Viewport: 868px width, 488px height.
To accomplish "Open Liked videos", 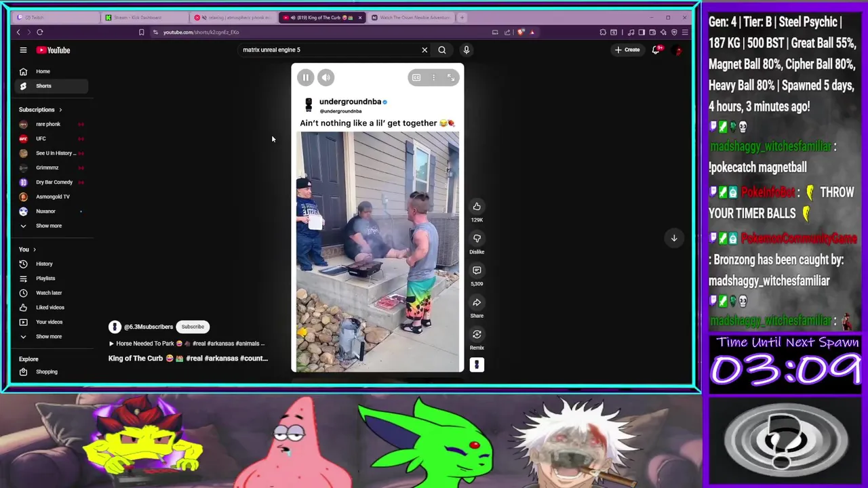I will coord(52,308).
